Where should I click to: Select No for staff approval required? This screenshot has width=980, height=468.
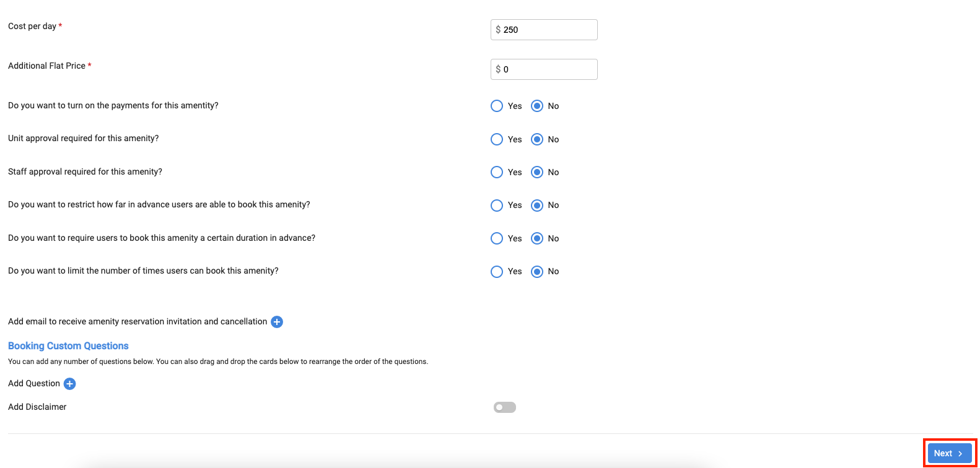(x=537, y=172)
